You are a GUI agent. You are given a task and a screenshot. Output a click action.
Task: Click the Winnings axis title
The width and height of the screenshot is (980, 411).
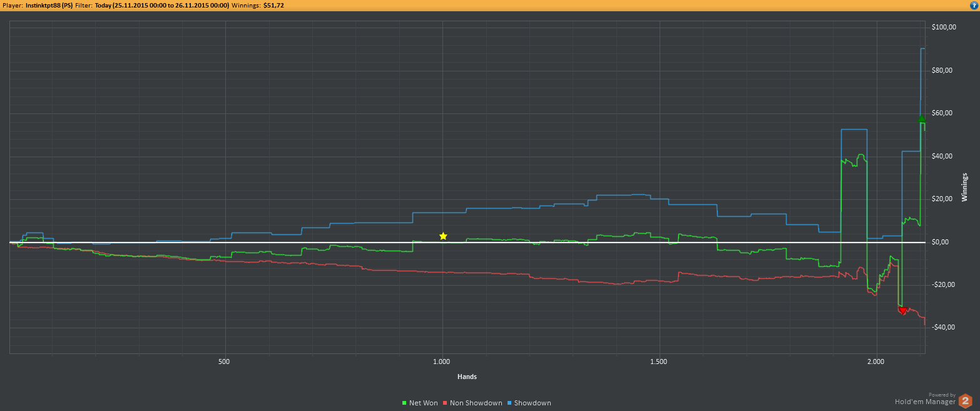(964, 187)
